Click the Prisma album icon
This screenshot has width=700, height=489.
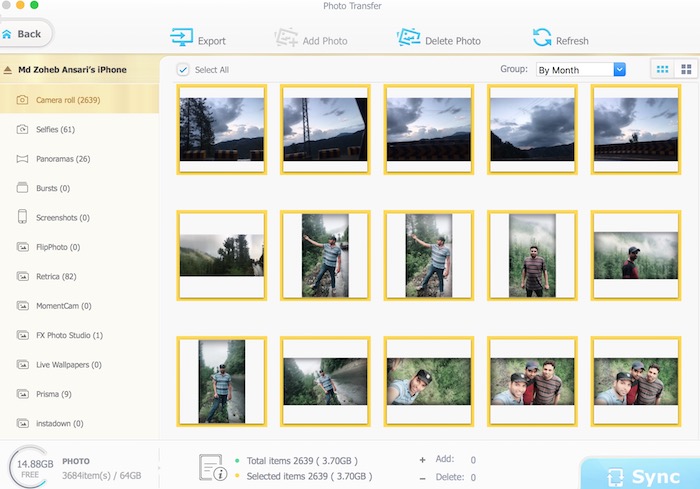(22, 394)
